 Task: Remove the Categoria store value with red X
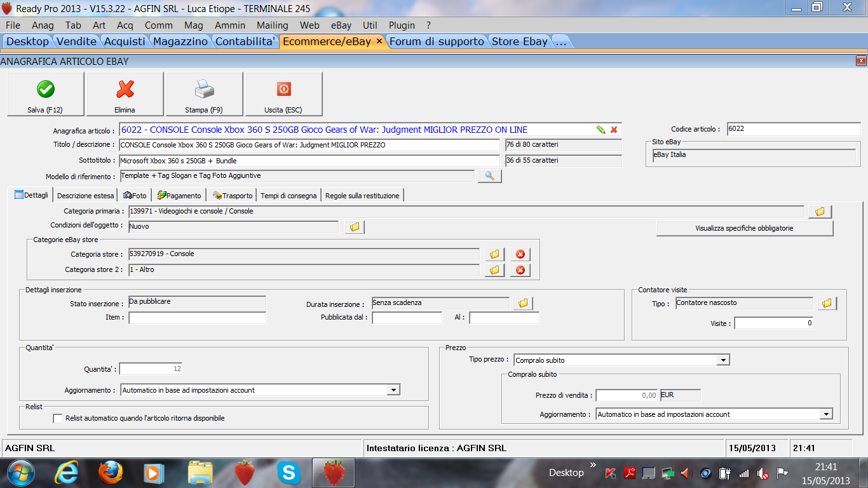click(x=520, y=254)
